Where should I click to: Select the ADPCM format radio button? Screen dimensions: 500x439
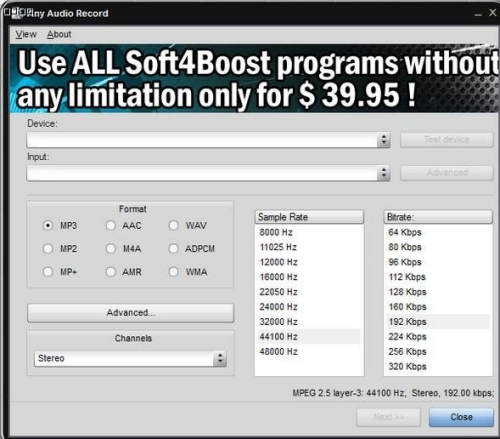(x=173, y=249)
